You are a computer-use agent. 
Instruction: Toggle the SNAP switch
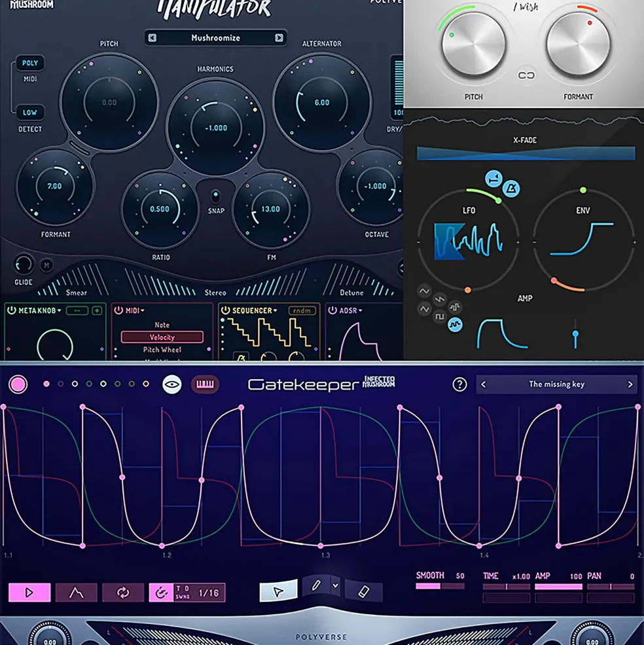(x=215, y=196)
